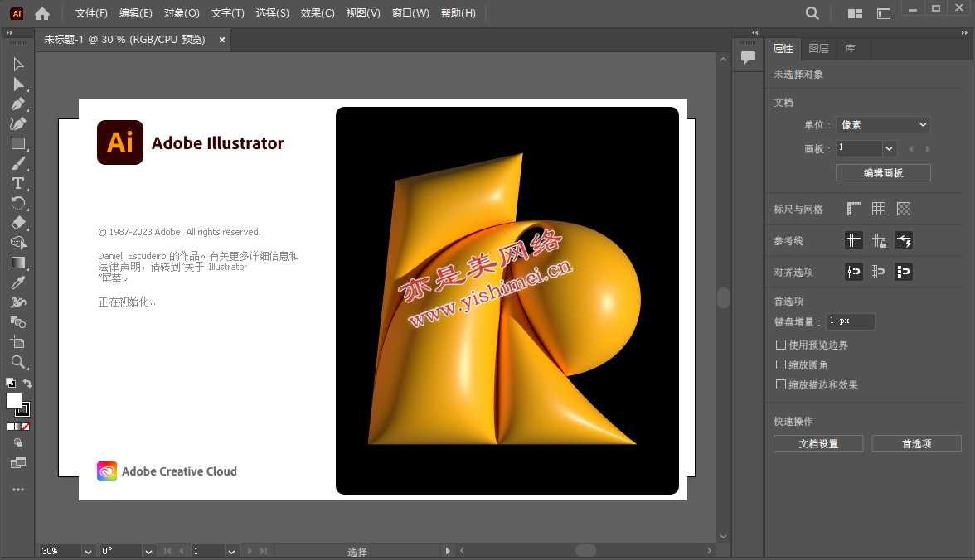Select the Selection tool arrow
Viewport: 975px width, 560px height.
coord(18,64)
